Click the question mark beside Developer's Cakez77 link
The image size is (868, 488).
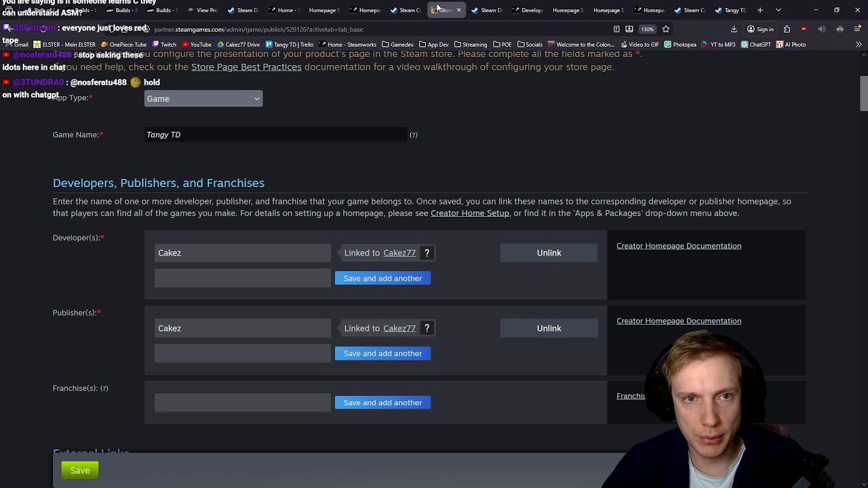click(x=427, y=253)
